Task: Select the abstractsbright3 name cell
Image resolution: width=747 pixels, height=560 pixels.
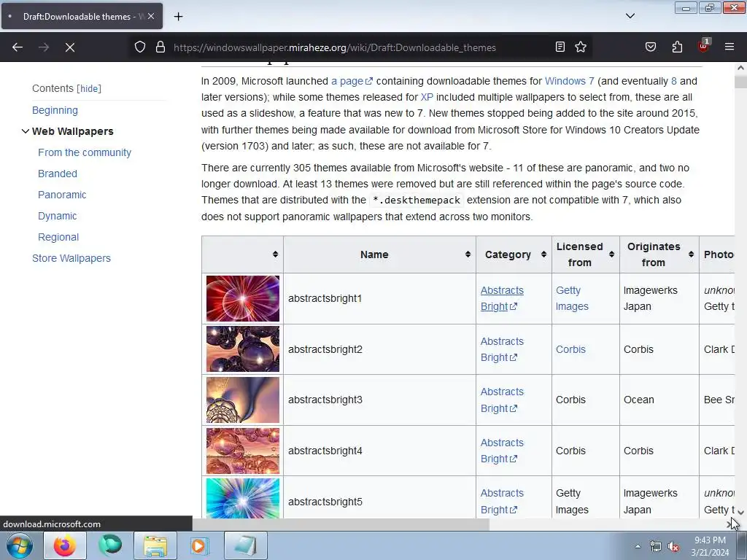Action: pos(379,400)
